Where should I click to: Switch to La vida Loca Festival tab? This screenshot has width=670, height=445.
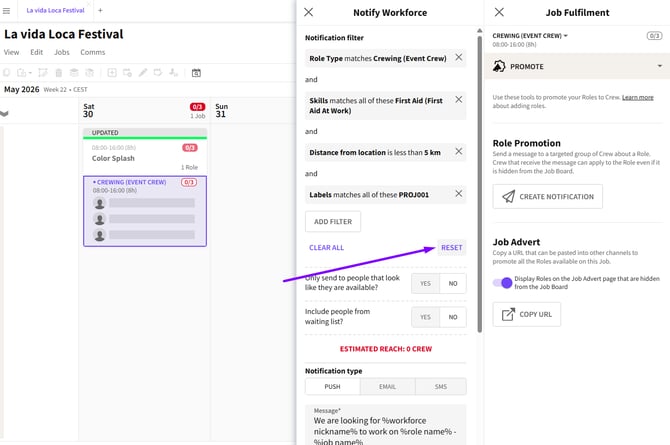(x=56, y=10)
